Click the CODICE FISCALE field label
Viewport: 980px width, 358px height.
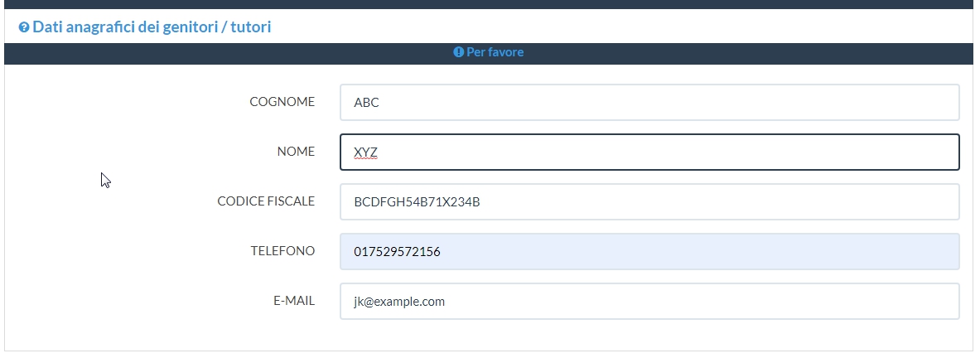[265, 201]
